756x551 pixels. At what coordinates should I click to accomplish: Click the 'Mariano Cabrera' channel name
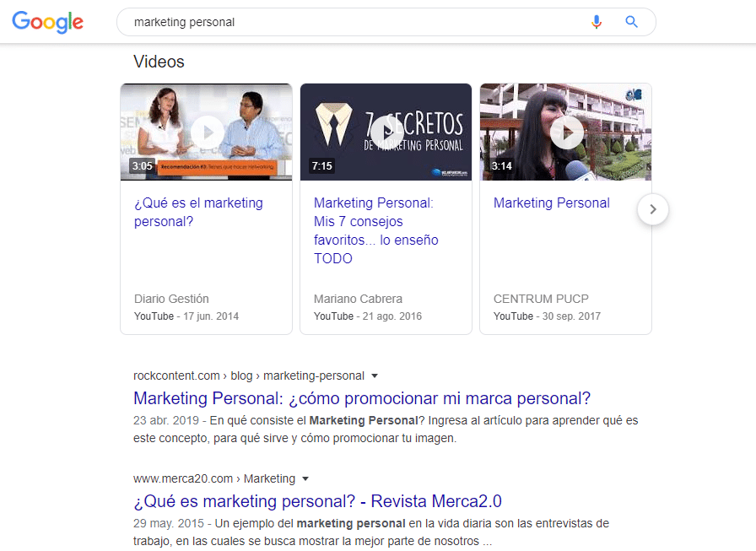pos(358,299)
